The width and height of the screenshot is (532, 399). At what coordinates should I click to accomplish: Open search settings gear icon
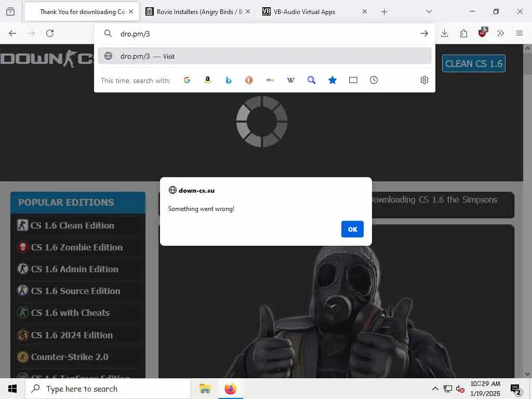point(424,80)
